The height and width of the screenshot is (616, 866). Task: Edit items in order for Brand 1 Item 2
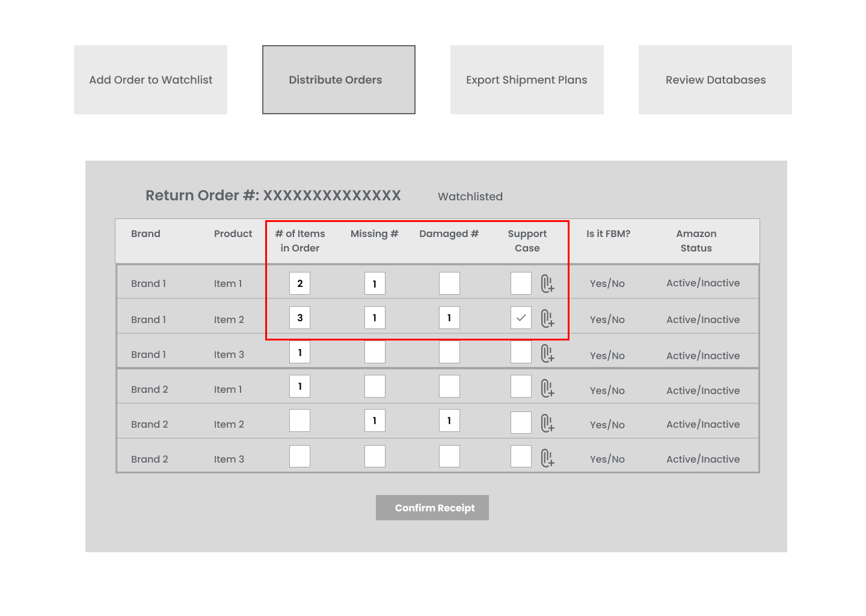299,318
